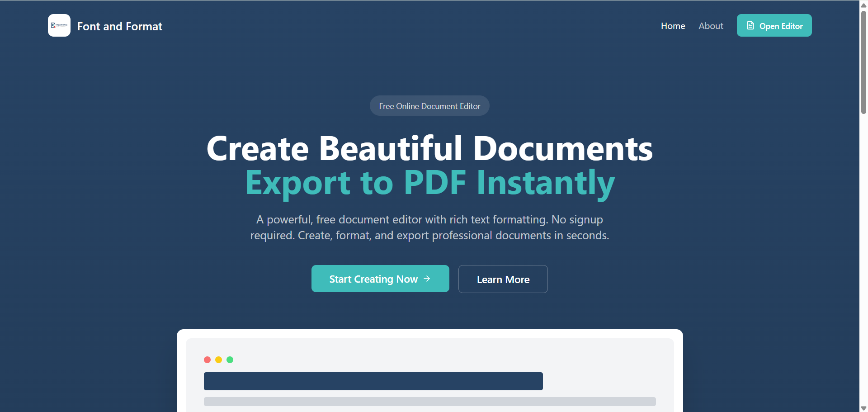The height and width of the screenshot is (412, 868).
Task: Select Home in the navigation menu
Action: [x=673, y=26]
